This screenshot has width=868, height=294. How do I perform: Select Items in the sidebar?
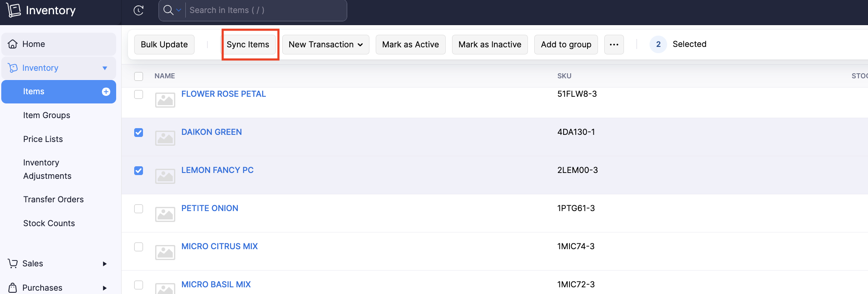pos(59,91)
